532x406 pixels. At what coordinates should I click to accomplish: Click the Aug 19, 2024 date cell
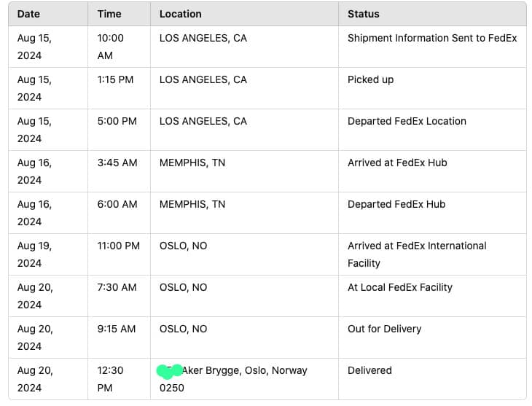[35, 254]
